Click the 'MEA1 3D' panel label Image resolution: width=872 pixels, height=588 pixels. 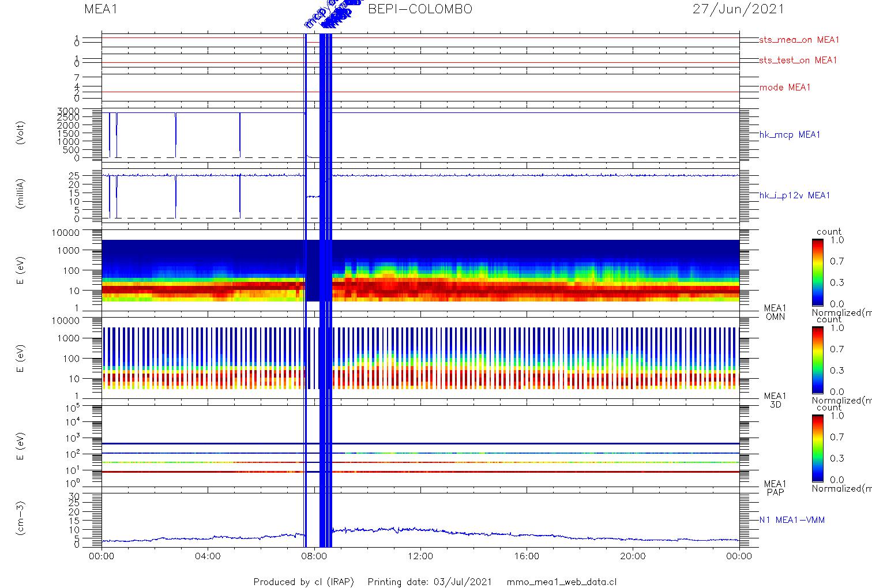(x=775, y=400)
